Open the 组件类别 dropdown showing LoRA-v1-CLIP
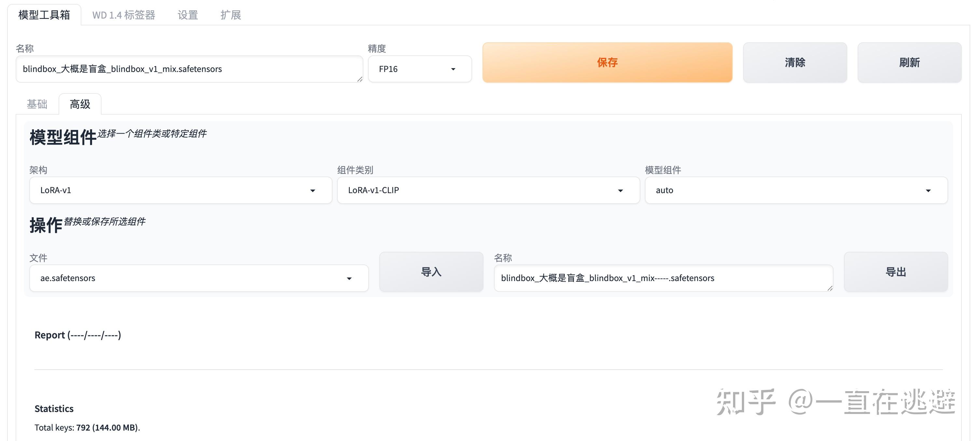This screenshot has width=980, height=441. pos(488,190)
